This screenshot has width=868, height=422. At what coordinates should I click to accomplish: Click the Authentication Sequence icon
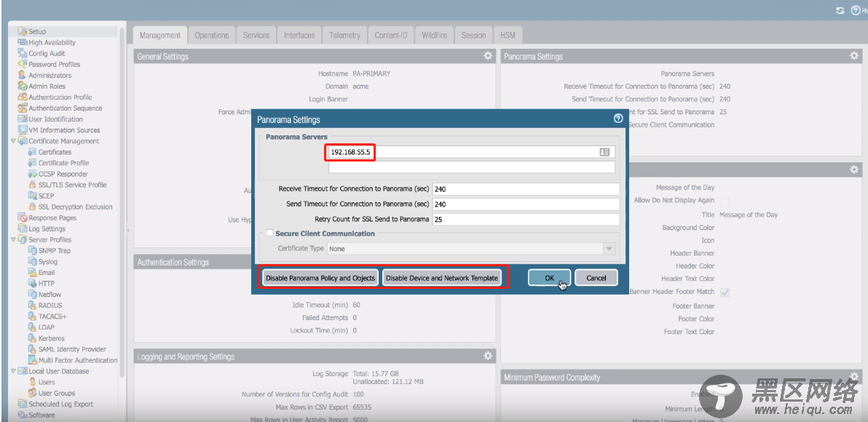tap(23, 108)
